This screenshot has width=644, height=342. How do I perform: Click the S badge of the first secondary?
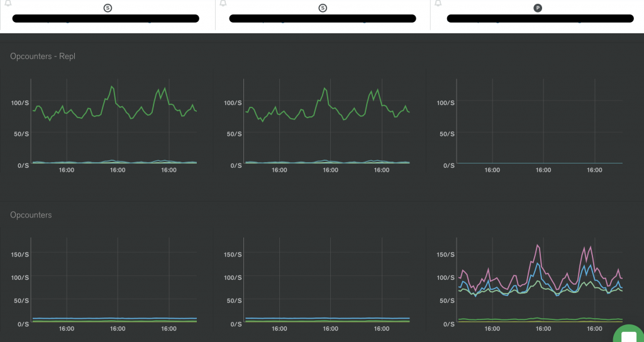pos(108,8)
